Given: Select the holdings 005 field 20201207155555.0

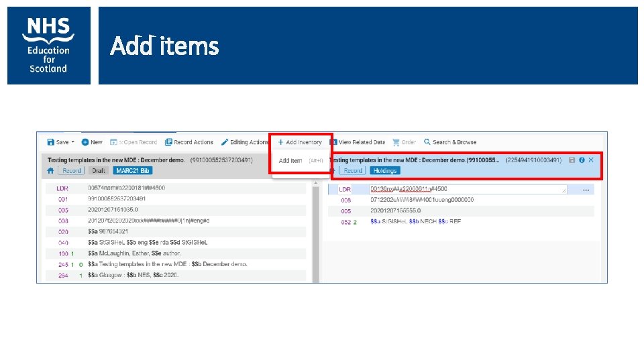Looking at the screenshot, I should click(461, 210).
